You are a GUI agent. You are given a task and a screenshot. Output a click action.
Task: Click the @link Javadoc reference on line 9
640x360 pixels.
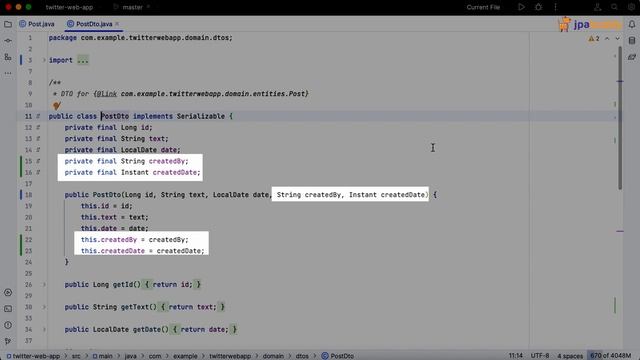click(x=107, y=94)
